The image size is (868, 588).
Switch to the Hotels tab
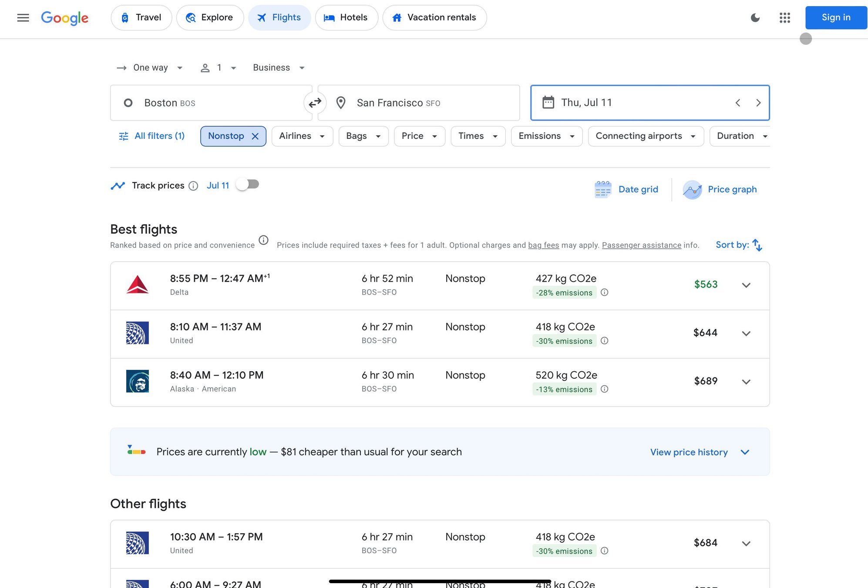(x=347, y=17)
